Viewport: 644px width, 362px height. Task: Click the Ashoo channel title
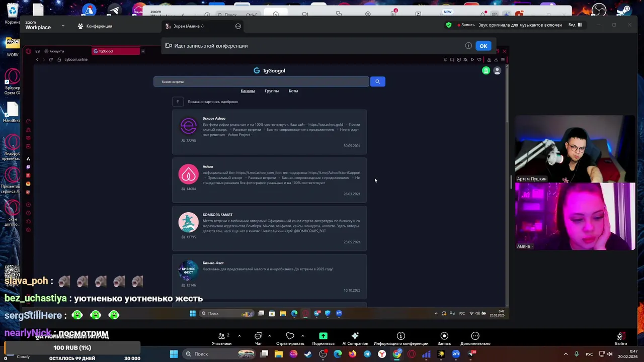pyautogui.click(x=208, y=166)
